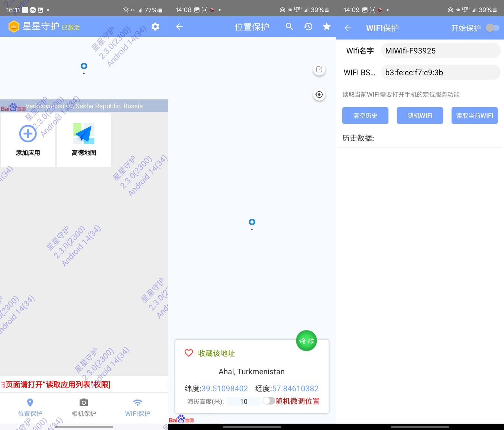Tap the hotspot status icon beside 14:08
Viewport: 504px width, 430px height.
282,10
